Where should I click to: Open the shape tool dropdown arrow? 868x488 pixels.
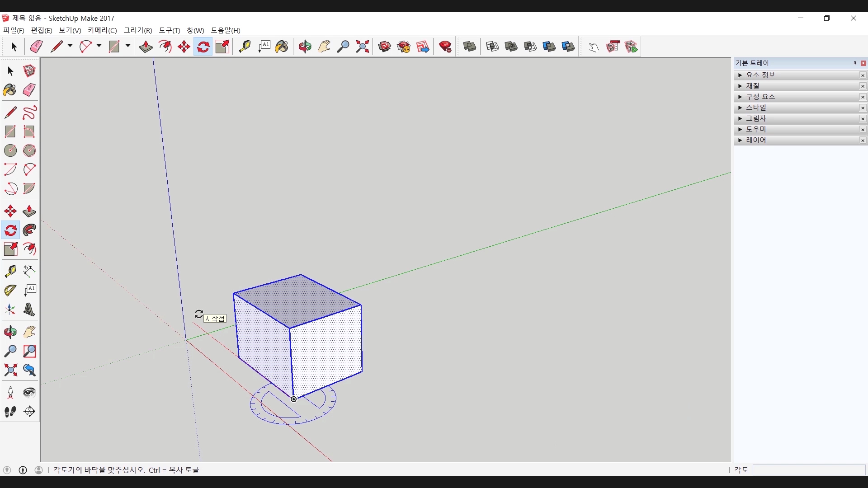coord(128,46)
